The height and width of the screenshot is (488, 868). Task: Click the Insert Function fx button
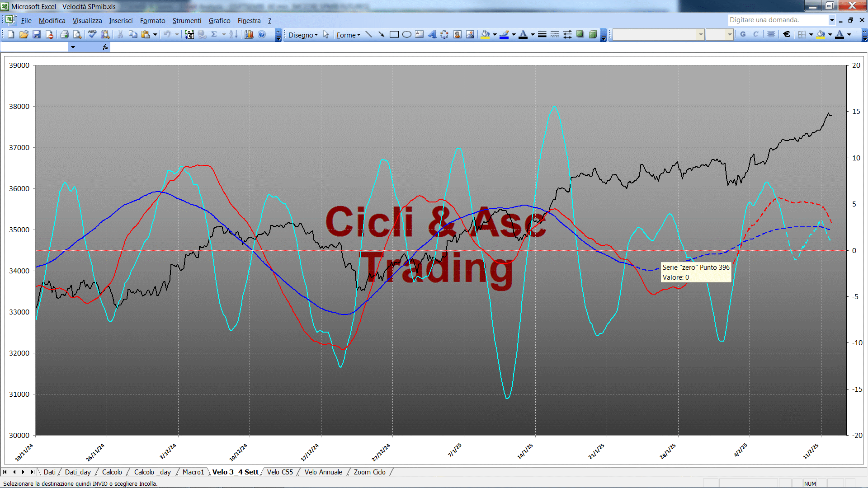pyautogui.click(x=105, y=47)
